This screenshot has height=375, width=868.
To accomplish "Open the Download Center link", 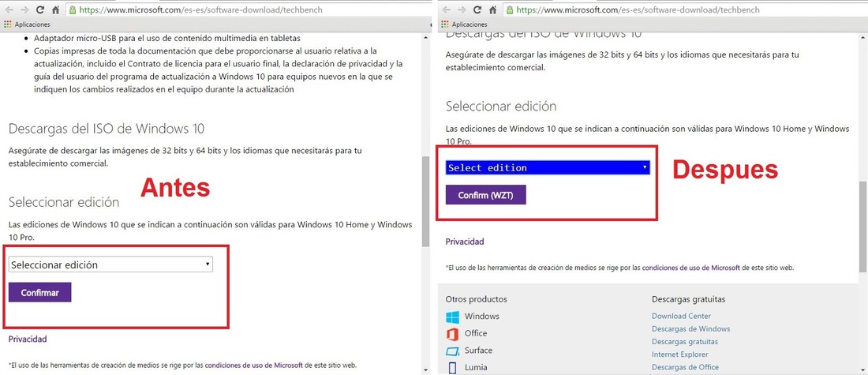I will pos(681,317).
